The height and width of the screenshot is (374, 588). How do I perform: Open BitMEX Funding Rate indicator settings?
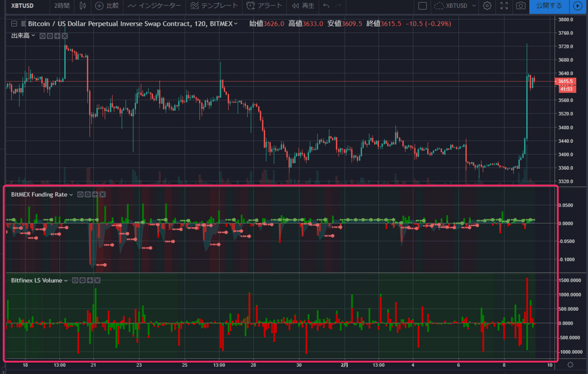tap(88, 194)
